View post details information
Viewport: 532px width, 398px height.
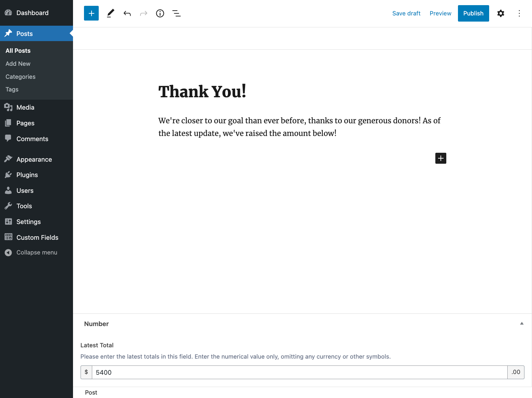[160, 13]
